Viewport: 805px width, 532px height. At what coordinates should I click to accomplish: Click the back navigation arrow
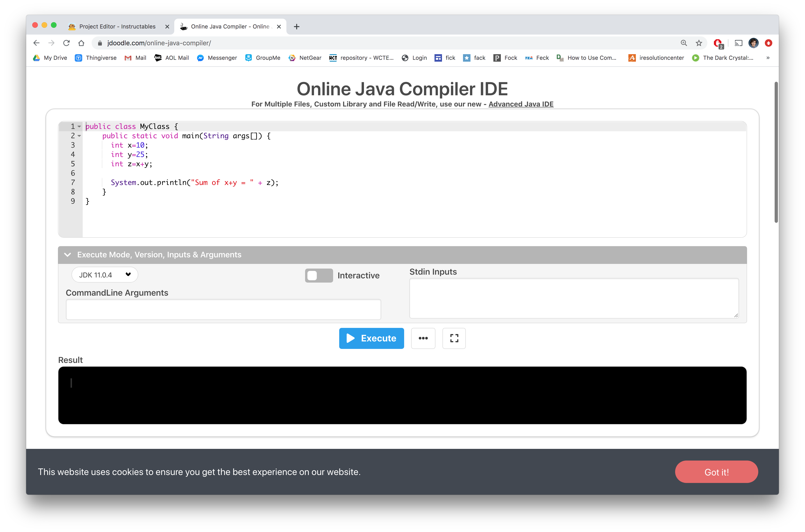[x=36, y=42]
